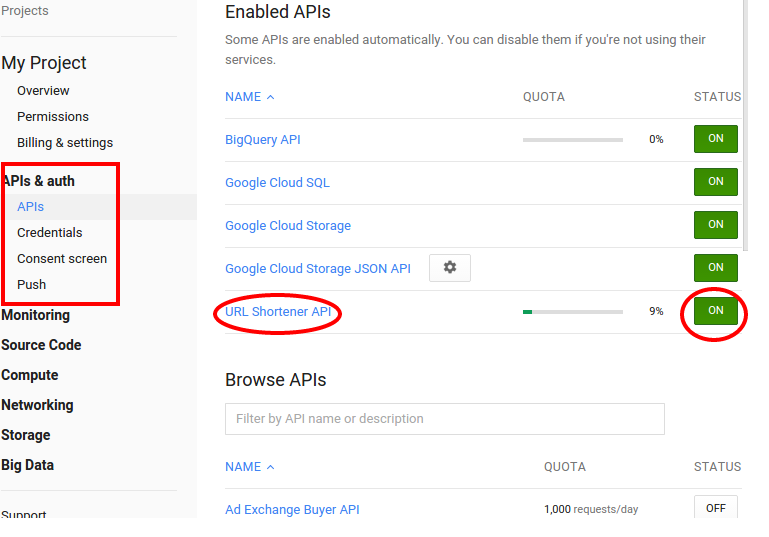Expand Compute section in sidebar
The height and width of the screenshot is (537, 769).
click(x=30, y=375)
